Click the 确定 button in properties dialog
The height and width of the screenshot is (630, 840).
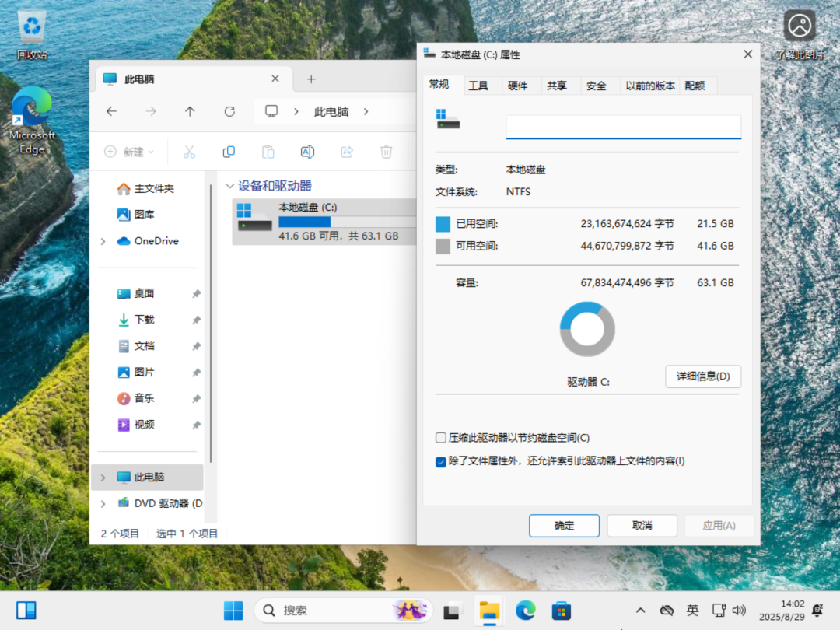564,526
